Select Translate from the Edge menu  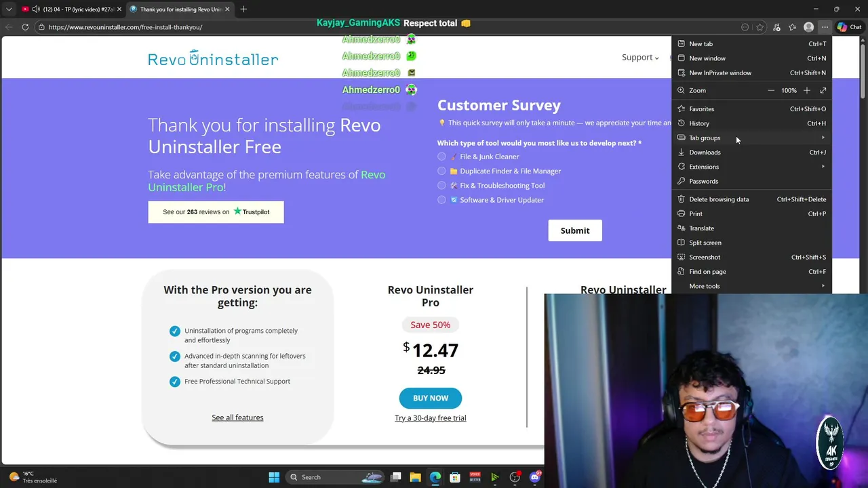752,228
